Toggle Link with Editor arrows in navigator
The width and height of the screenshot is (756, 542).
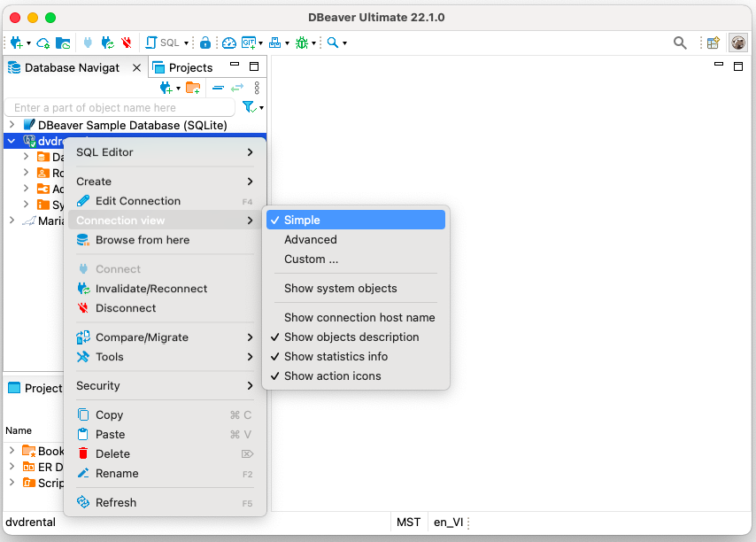coord(237,88)
